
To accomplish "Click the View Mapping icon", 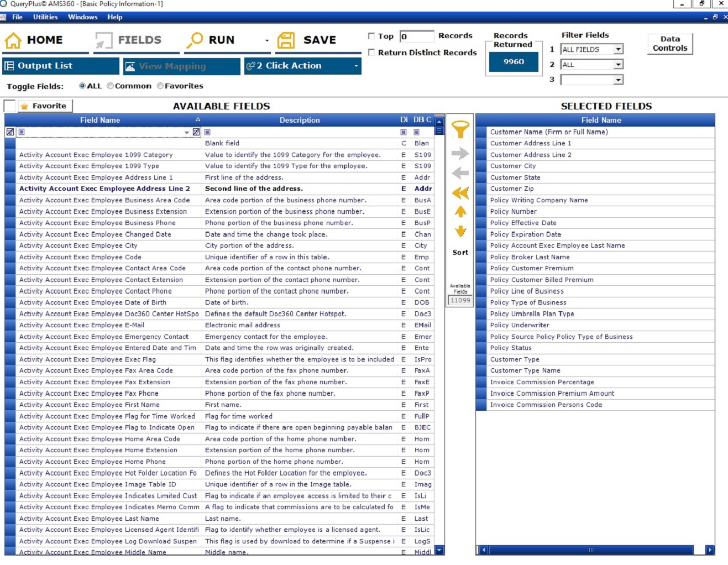I will coord(130,66).
